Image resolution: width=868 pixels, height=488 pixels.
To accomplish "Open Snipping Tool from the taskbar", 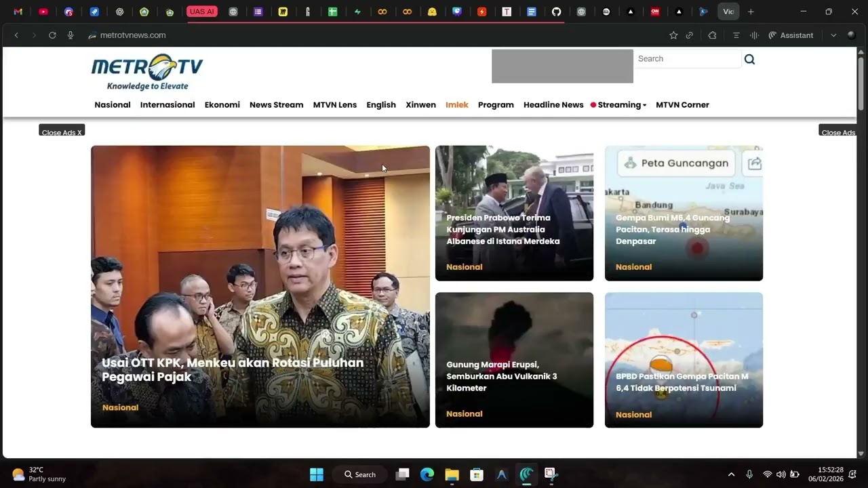I will [x=551, y=474].
